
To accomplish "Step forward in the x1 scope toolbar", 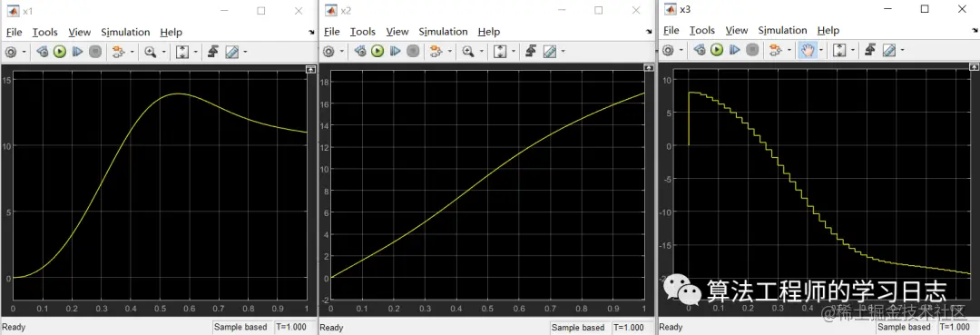I will point(77,52).
